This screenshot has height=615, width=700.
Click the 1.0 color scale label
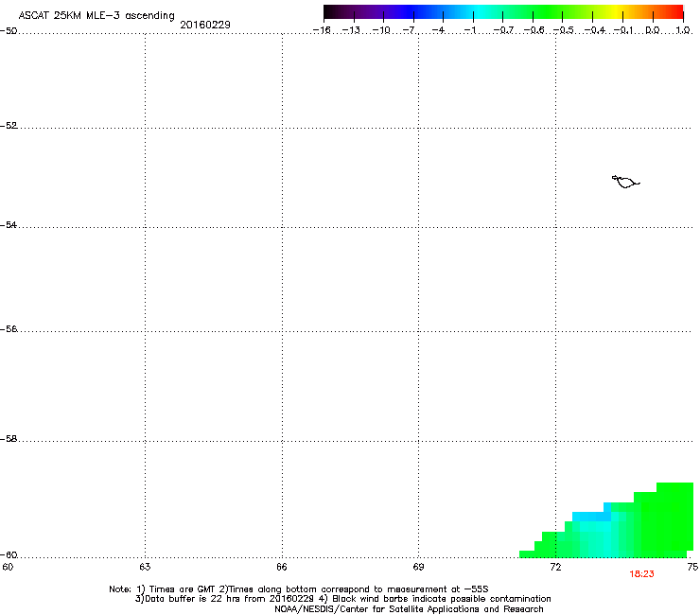point(683,30)
